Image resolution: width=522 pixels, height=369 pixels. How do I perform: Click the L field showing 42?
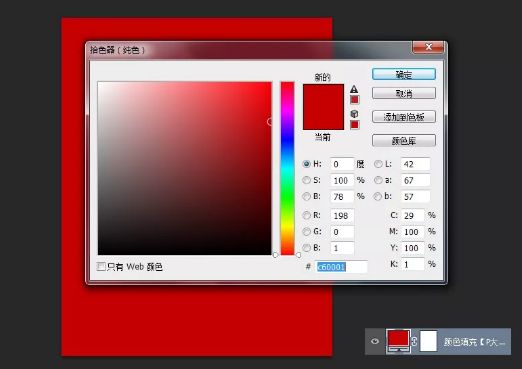(415, 164)
